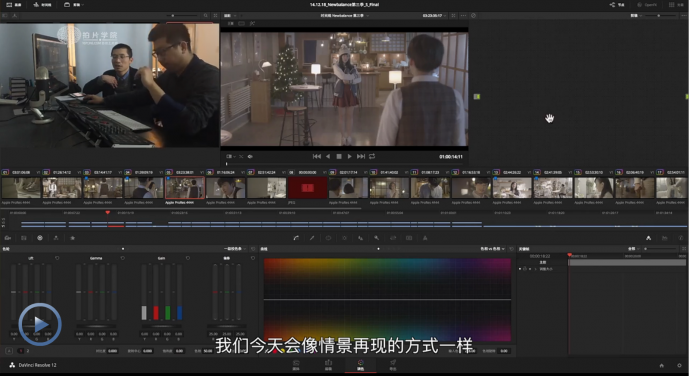
Task: Open the viewer more-options ellipsis
Action: [x=463, y=15]
